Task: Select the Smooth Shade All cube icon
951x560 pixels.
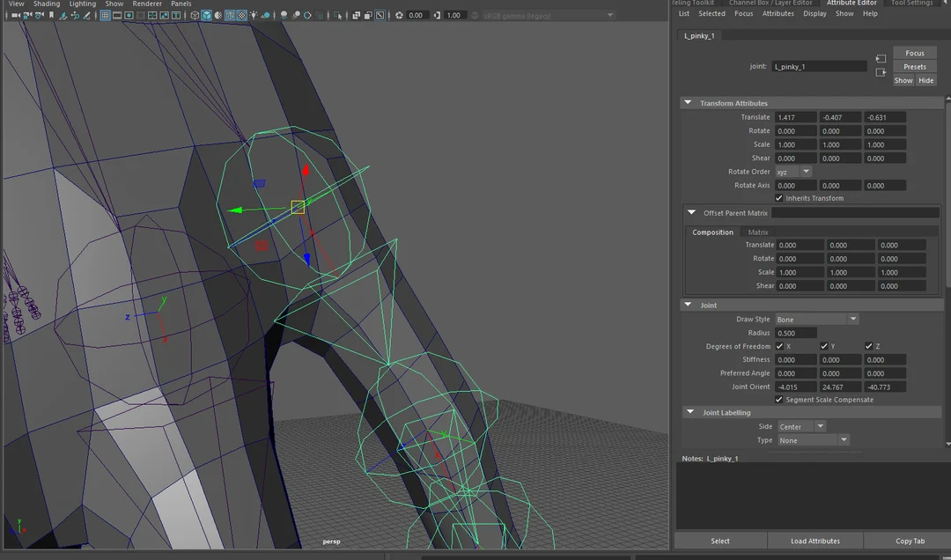Action: [208, 15]
